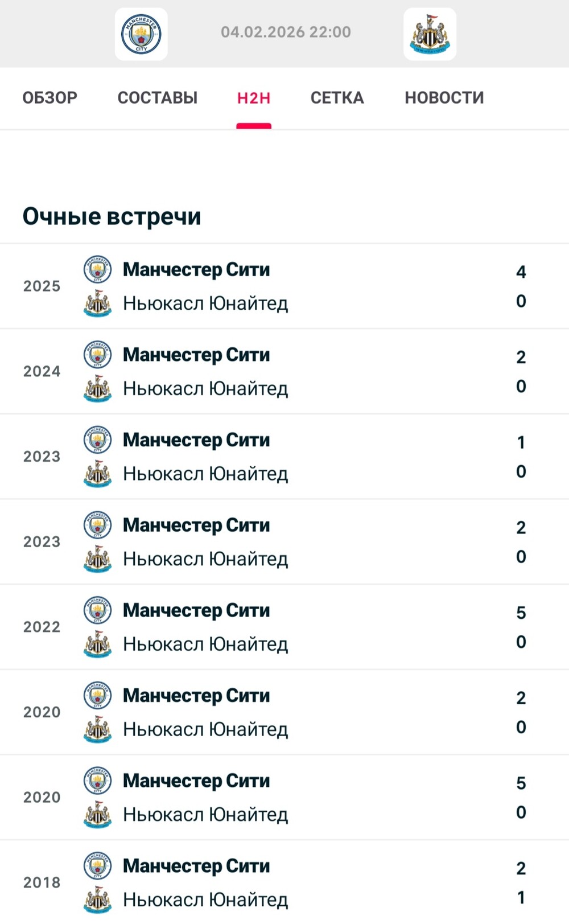Click Newcastle crest in 2025 match row
The height and width of the screenshot is (924, 569).
tap(97, 303)
